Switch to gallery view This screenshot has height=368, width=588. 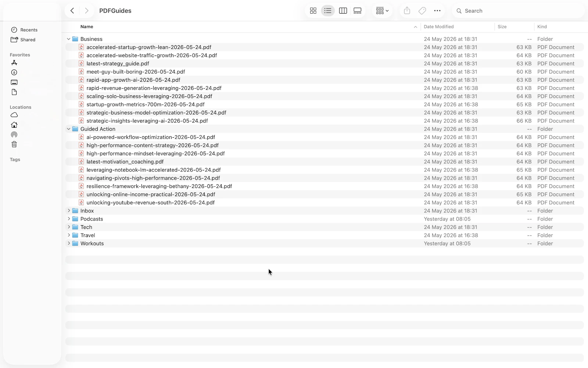pyautogui.click(x=358, y=11)
